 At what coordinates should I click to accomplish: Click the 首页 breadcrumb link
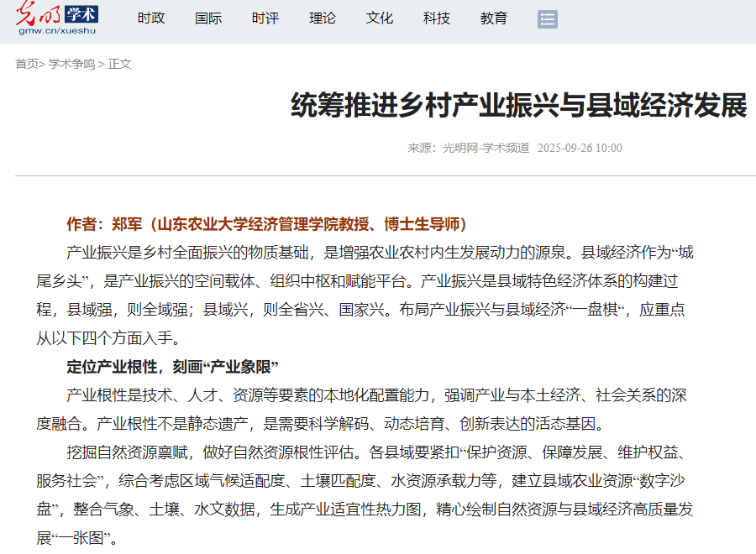tap(27, 64)
